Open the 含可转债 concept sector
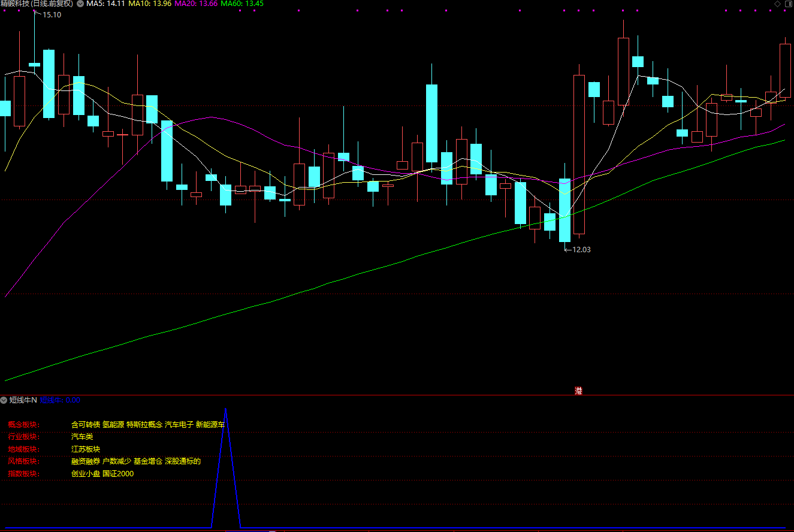This screenshot has height=532, width=794. click(86, 425)
